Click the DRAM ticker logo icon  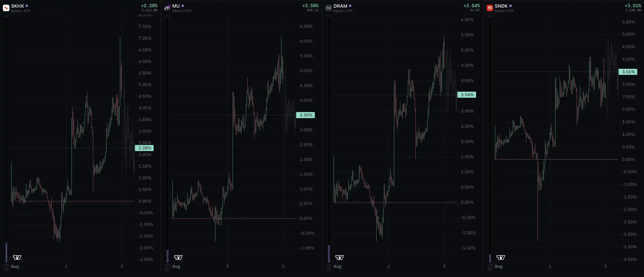pos(329,8)
